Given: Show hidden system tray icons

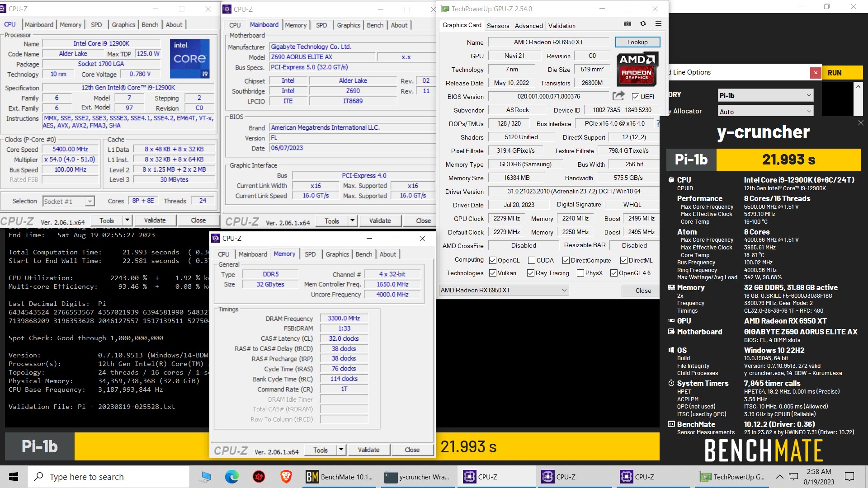Looking at the screenshot, I should [780, 477].
